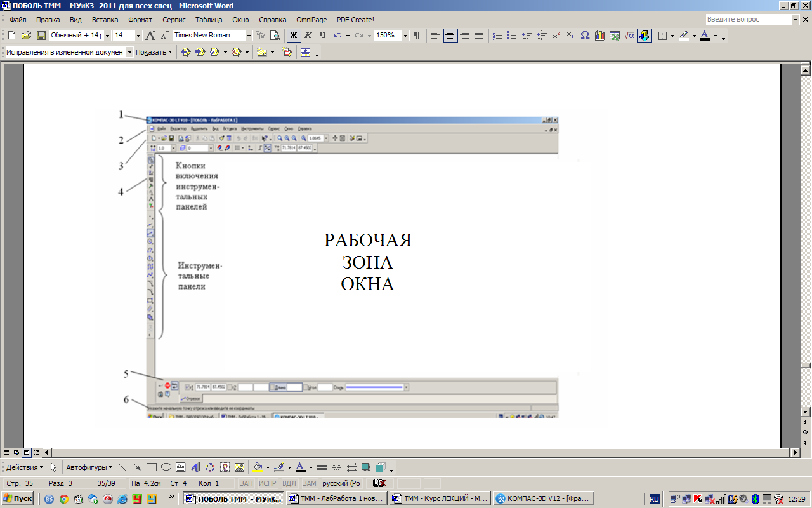Increase paragraph indent

(541, 36)
